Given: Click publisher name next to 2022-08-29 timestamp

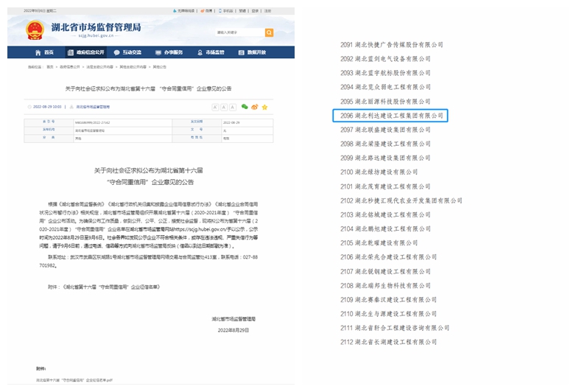Looking at the screenshot, I should click(93, 107).
